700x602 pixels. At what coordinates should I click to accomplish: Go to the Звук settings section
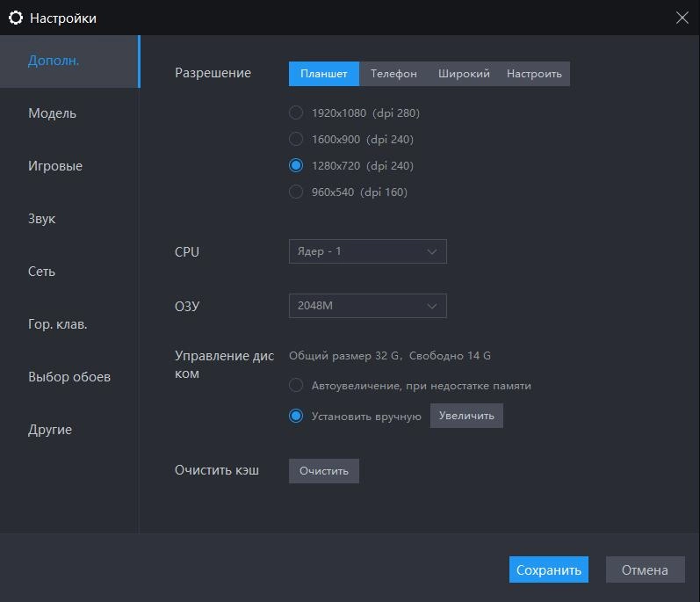[x=42, y=219]
